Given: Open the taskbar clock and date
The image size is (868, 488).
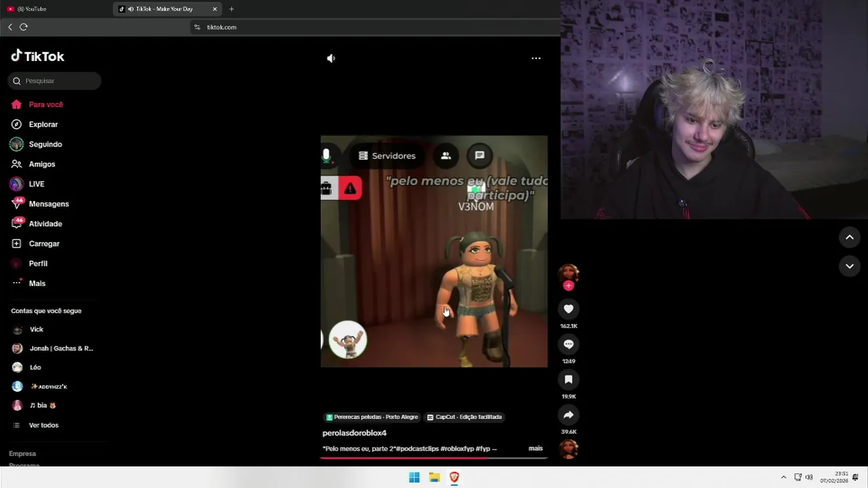Looking at the screenshot, I should (834, 477).
